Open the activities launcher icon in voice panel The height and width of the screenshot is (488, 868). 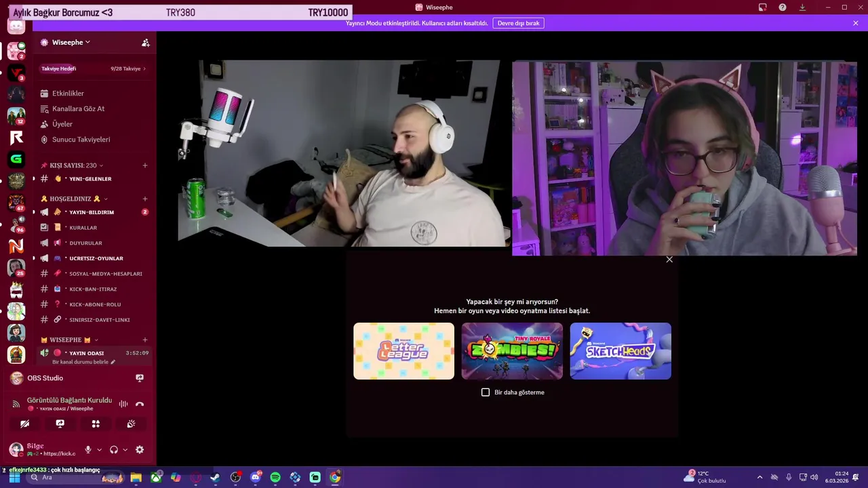[x=96, y=424]
